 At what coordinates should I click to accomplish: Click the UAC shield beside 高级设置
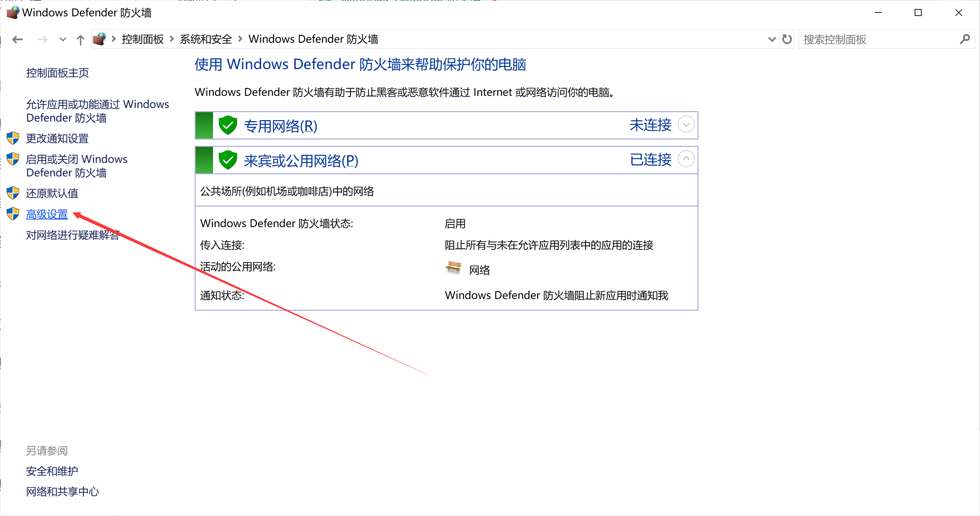point(13,214)
